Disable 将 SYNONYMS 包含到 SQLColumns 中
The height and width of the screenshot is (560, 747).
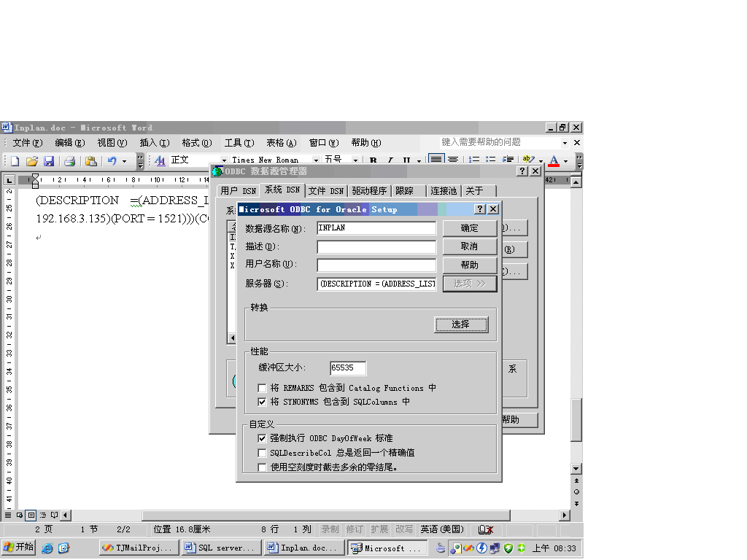coord(262,402)
